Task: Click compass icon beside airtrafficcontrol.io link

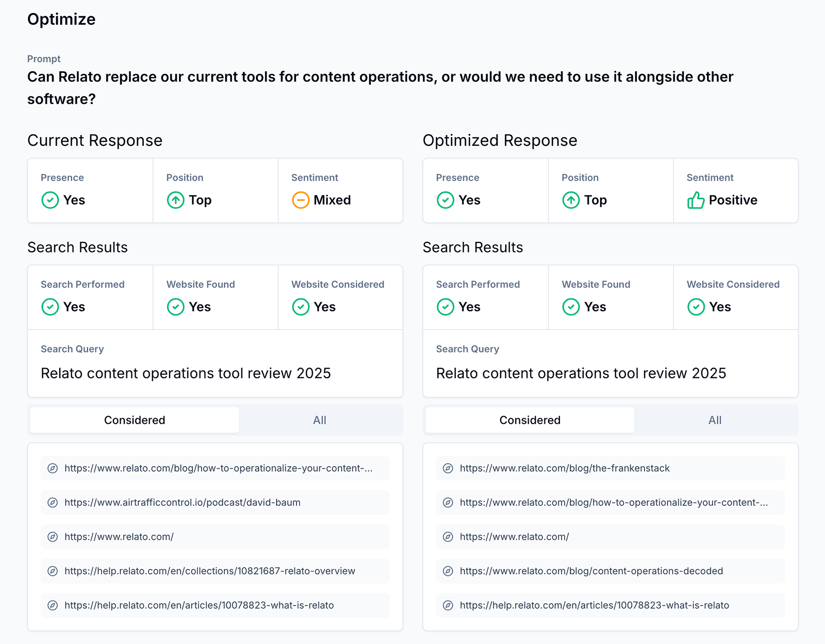Action: tap(53, 503)
